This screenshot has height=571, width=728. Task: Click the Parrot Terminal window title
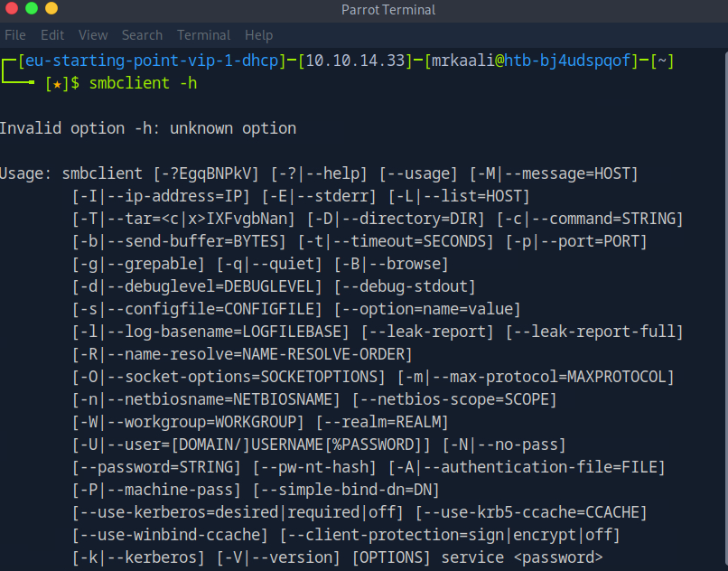click(388, 10)
